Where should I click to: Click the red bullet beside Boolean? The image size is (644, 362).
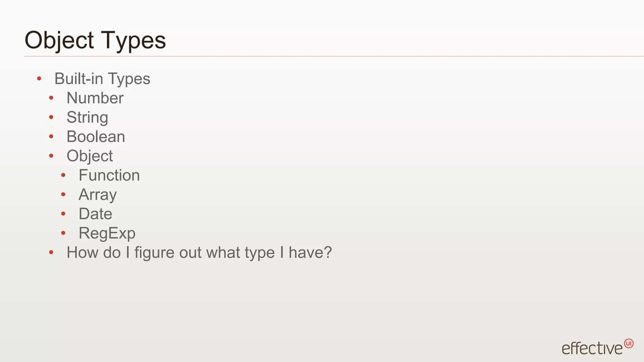51,136
